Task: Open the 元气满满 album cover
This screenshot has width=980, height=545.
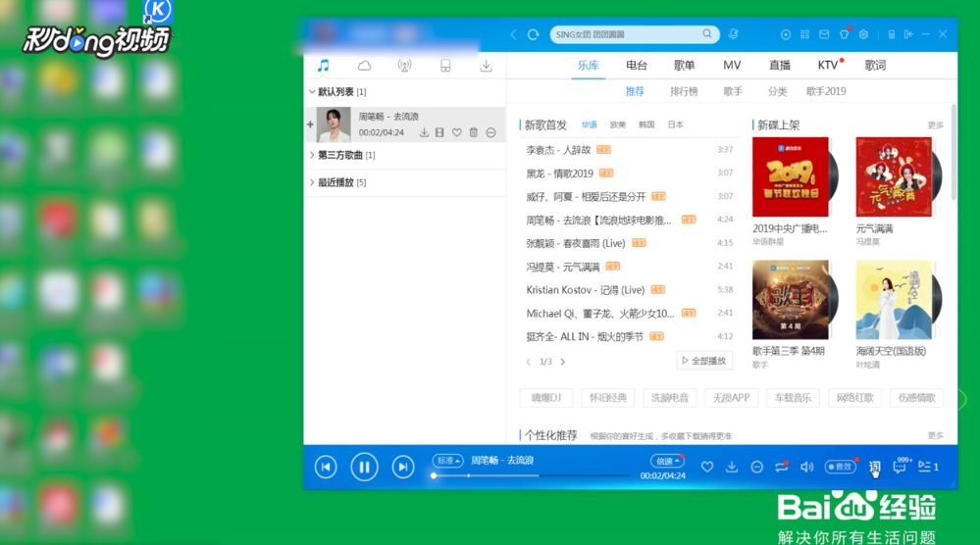Action: (894, 176)
